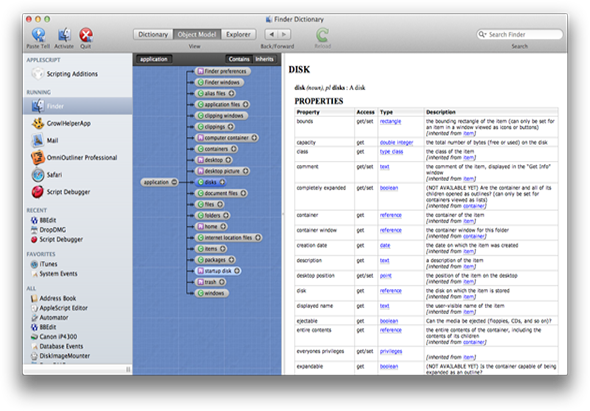Viewport: 590px width, 411px height.
Task: Switch to Explorer view
Action: coord(238,34)
